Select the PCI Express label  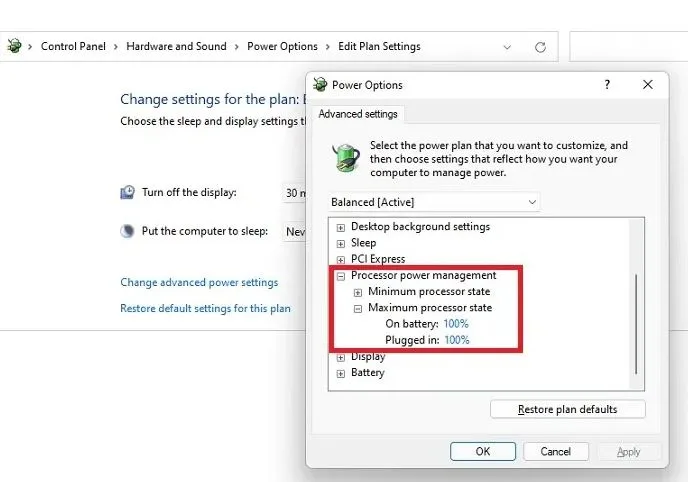click(378, 259)
